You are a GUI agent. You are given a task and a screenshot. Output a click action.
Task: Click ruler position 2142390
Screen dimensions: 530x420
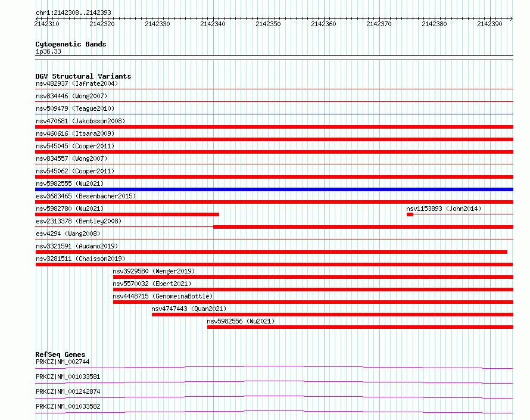tap(490, 24)
